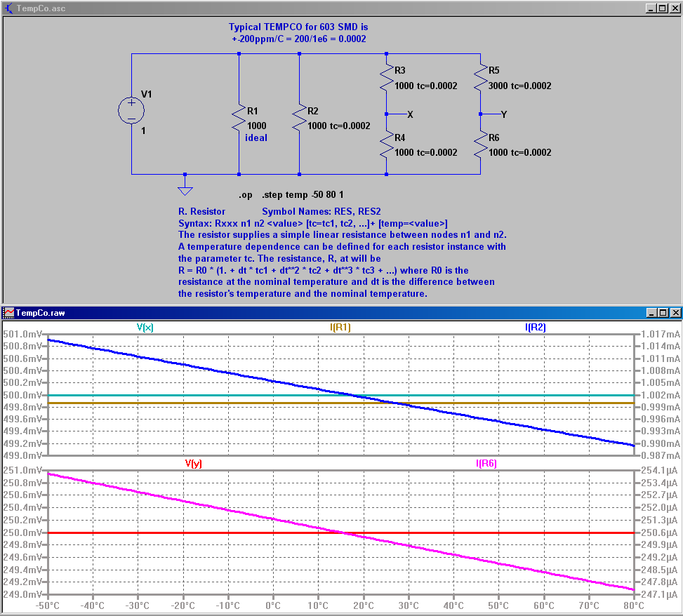
Task: Click the V1 reference designator label
Action: 146,95
